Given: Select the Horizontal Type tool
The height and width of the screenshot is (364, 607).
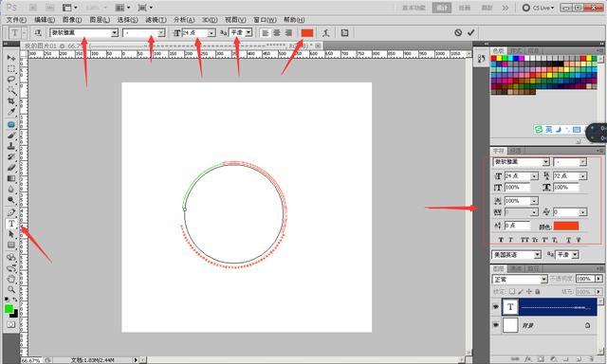Looking at the screenshot, I should coord(11,224).
